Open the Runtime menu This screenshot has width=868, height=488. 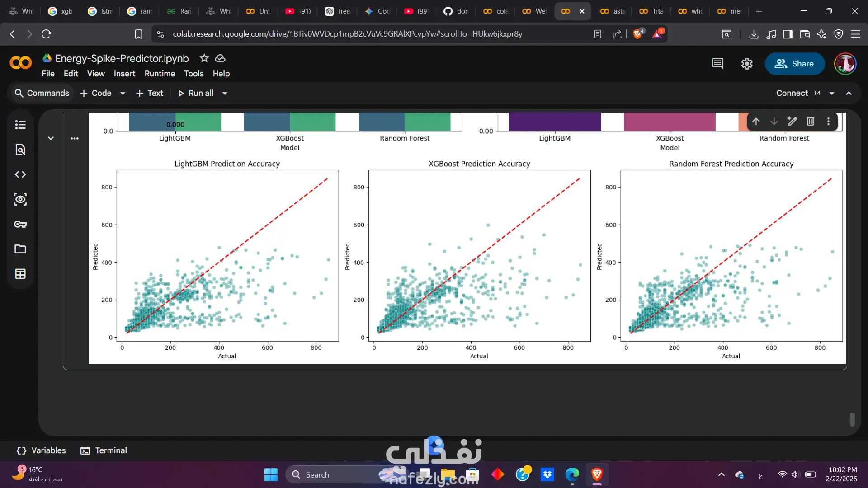pyautogui.click(x=160, y=74)
